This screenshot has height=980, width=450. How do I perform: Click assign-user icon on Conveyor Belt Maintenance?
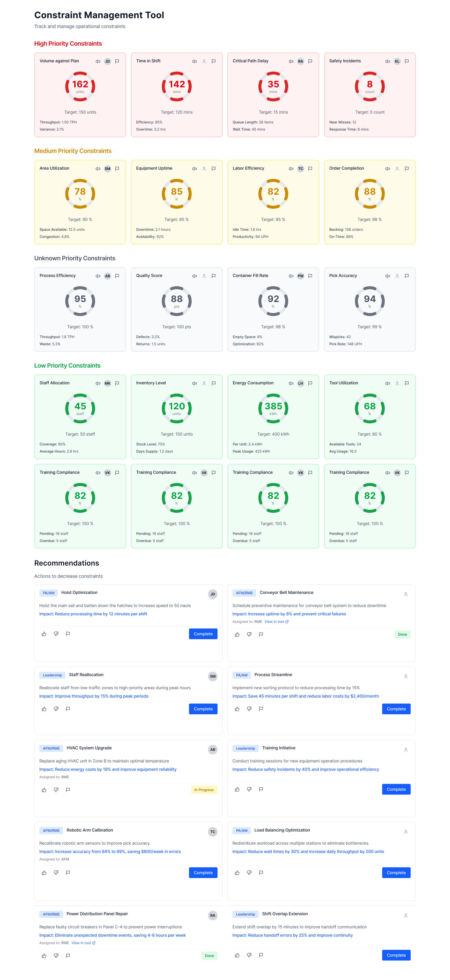pyautogui.click(x=406, y=594)
